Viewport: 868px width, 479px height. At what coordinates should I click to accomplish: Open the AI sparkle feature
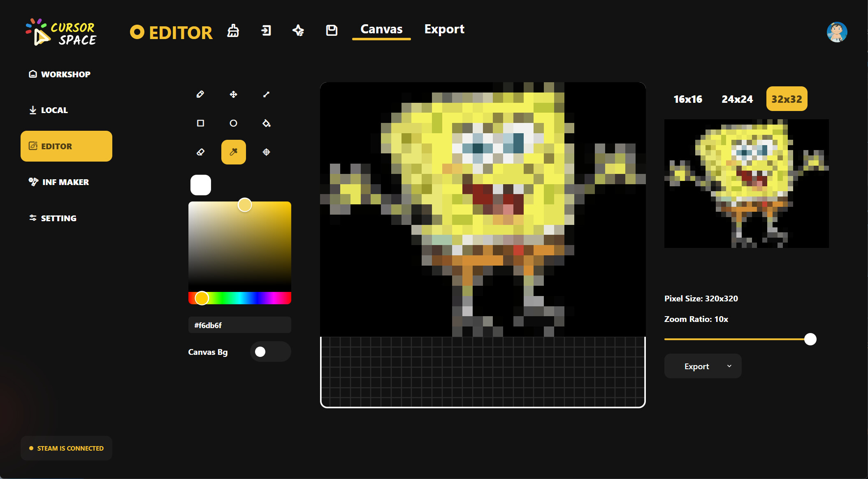point(299,31)
